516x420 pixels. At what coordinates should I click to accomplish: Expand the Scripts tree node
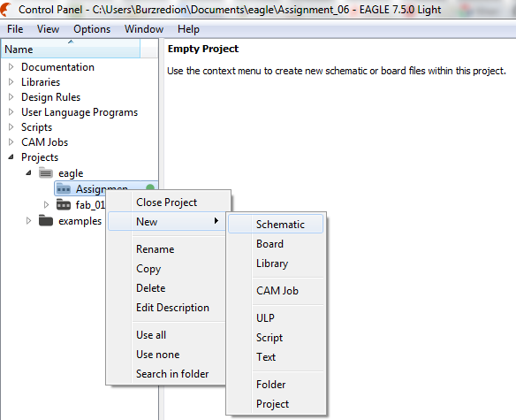pos(11,126)
